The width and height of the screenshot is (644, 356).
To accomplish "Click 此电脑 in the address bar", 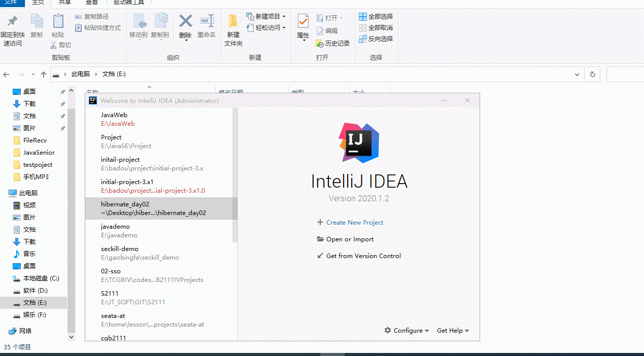I will tap(81, 74).
